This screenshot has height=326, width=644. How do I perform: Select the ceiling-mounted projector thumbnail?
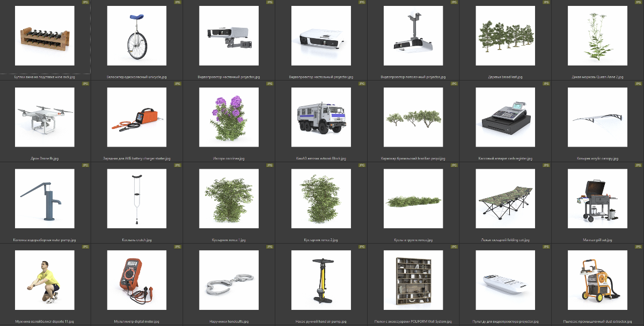point(413,35)
